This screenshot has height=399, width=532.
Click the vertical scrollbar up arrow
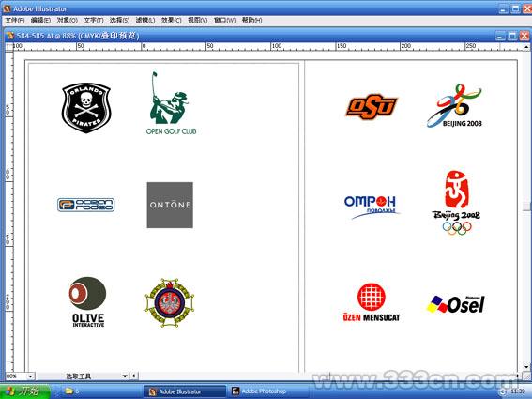(527, 46)
